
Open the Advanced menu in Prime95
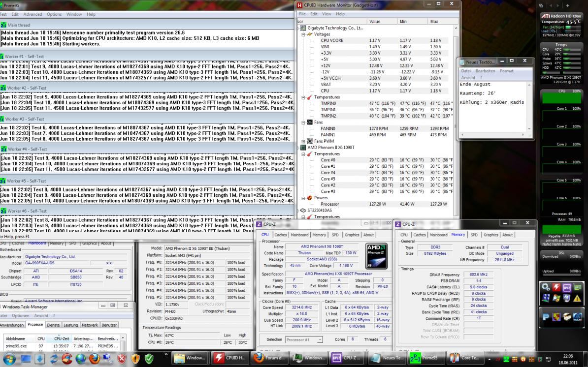click(33, 14)
